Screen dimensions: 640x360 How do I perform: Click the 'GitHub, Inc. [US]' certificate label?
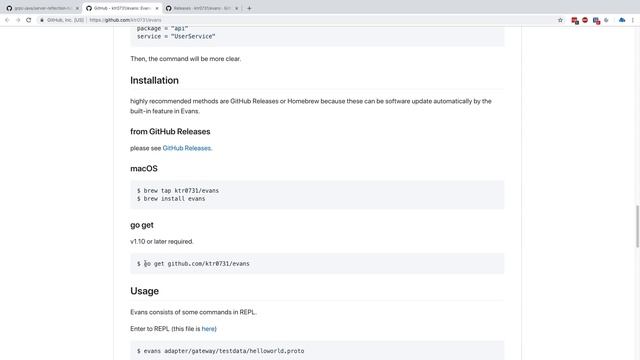point(65,20)
